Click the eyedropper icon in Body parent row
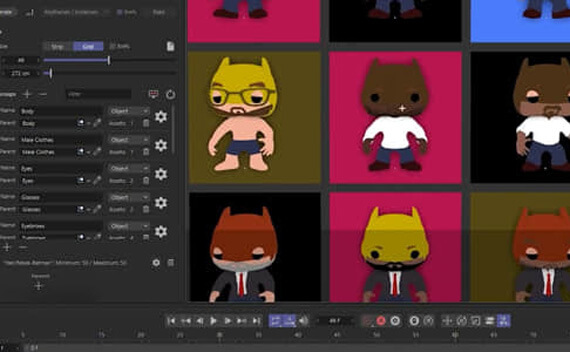Screen dimensions: 570x360 (97, 123)
